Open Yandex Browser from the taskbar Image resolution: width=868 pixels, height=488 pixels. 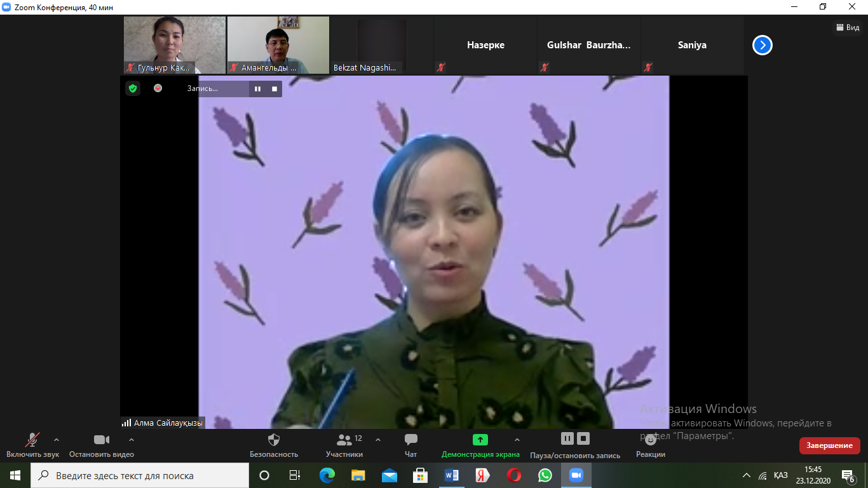point(483,475)
